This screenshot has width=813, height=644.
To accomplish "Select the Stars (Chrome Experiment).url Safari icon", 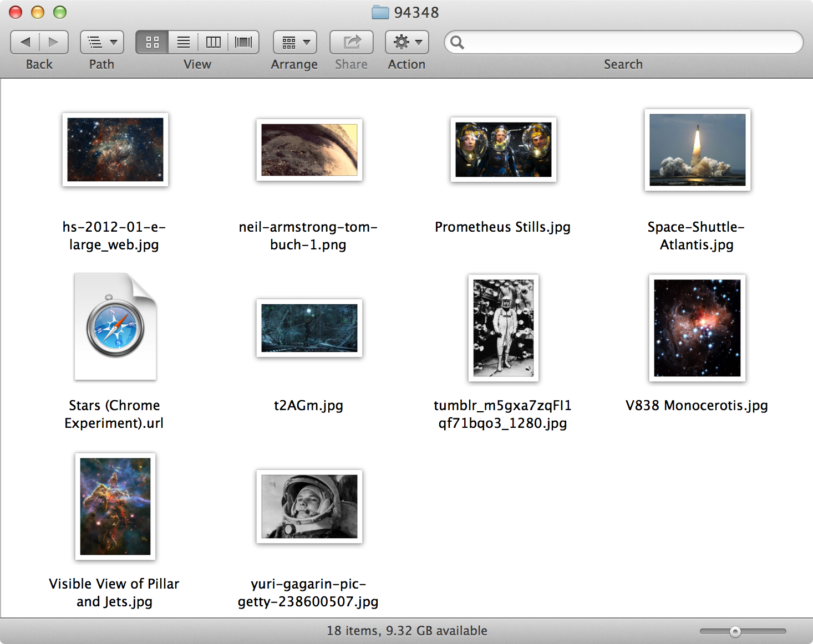I will 115,326.
